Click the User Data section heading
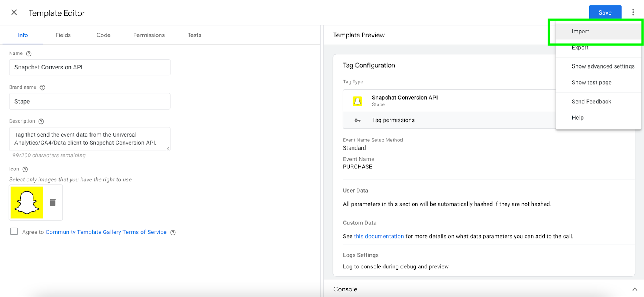 click(355, 191)
